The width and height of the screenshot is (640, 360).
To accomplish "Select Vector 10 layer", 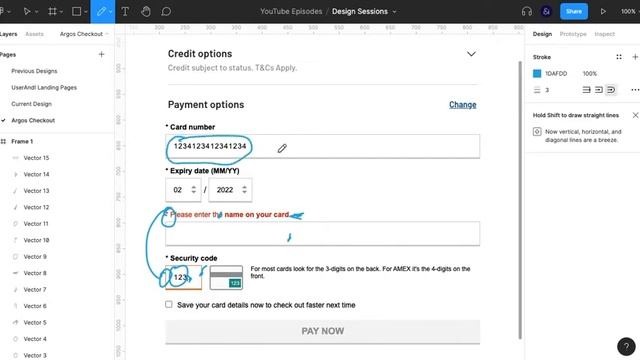I will point(36,240).
